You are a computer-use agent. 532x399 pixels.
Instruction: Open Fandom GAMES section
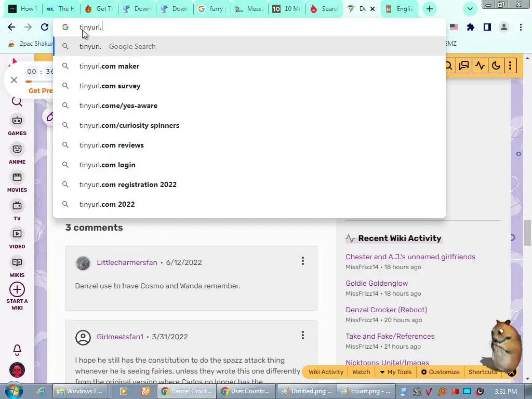[x=17, y=126]
